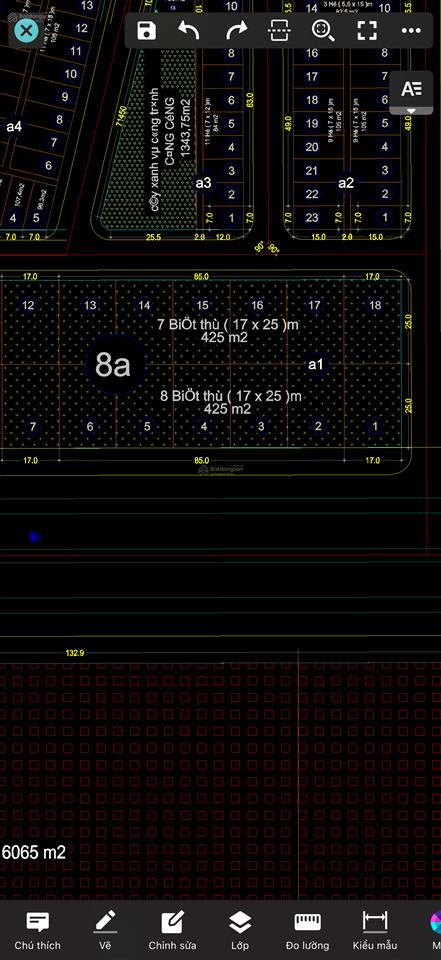Tap the 6065 m2 area label

tap(34, 851)
